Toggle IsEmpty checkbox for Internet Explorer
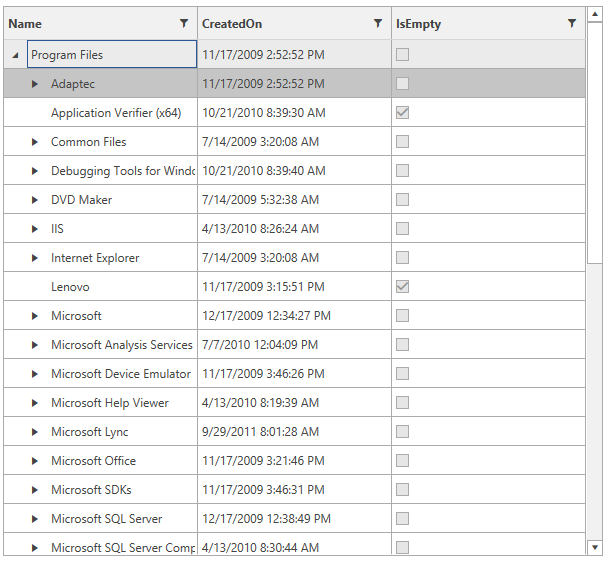 [x=402, y=258]
